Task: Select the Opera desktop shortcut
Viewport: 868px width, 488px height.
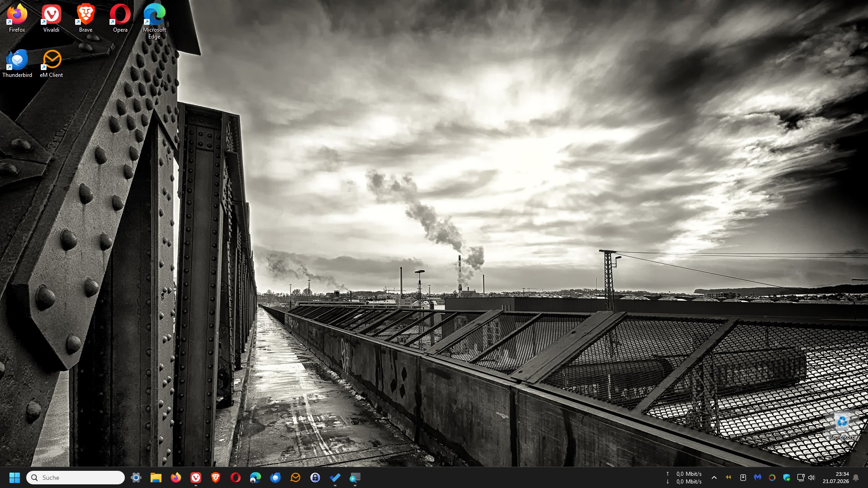Action: (x=120, y=18)
